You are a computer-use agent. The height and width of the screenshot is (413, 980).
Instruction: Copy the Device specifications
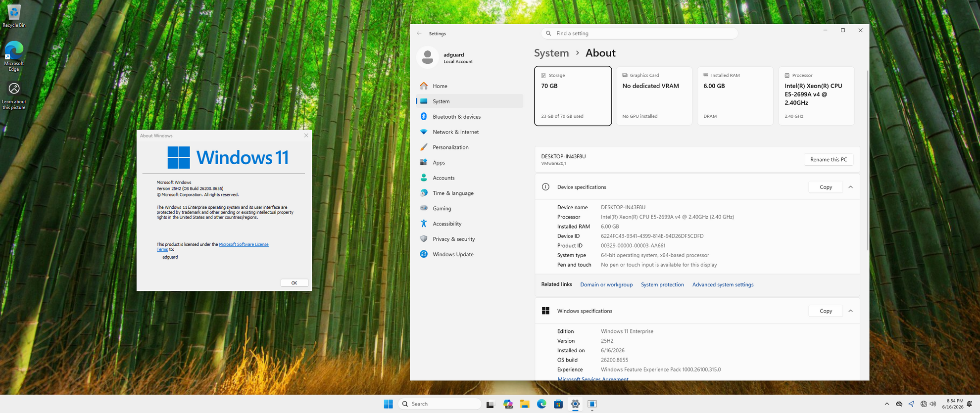(826, 187)
